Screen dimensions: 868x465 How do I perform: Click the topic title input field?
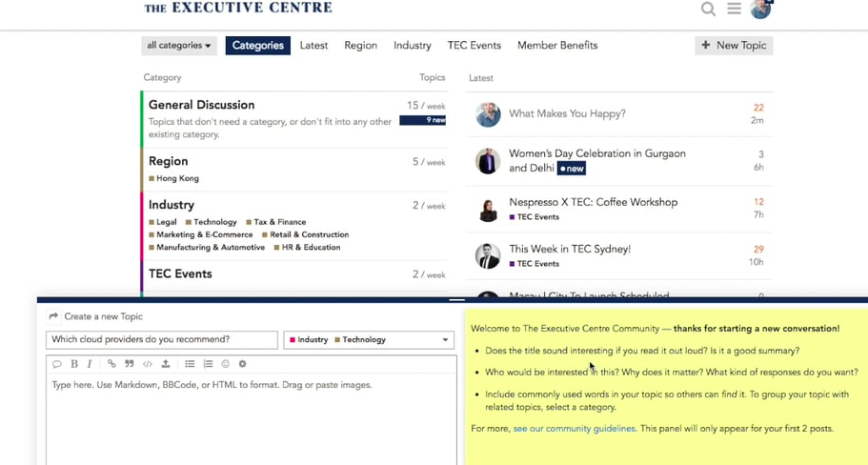162,340
